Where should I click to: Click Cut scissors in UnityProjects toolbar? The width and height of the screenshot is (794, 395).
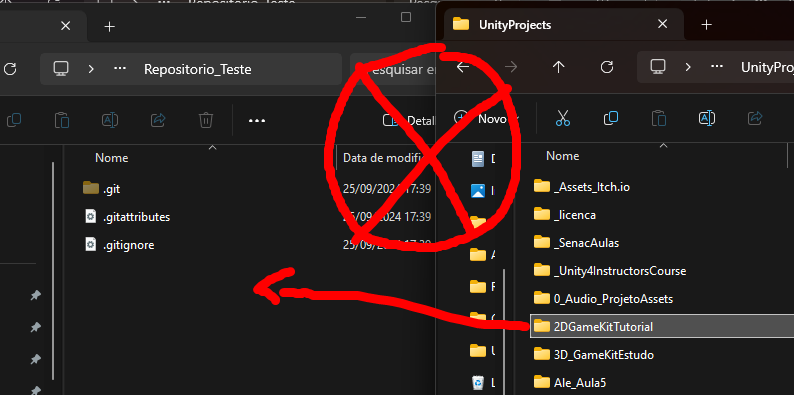[563, 118]
